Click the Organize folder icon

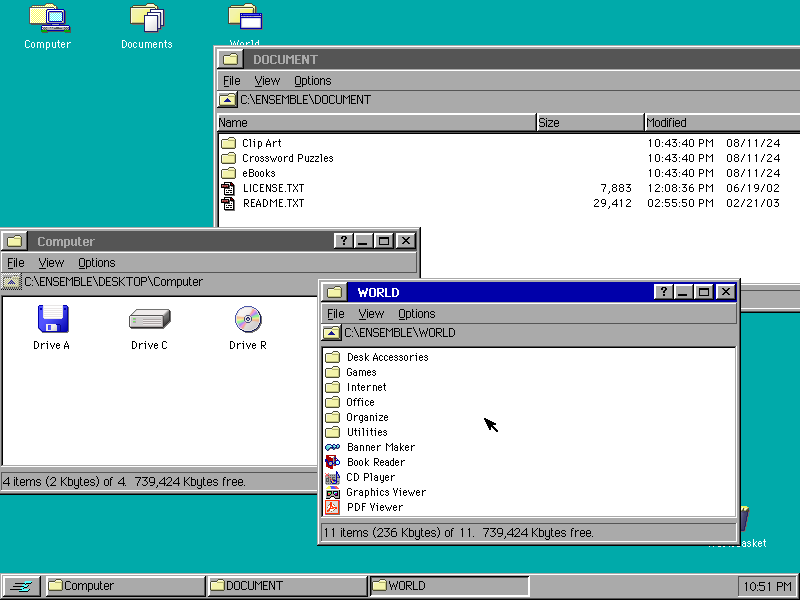pos(332,417)
